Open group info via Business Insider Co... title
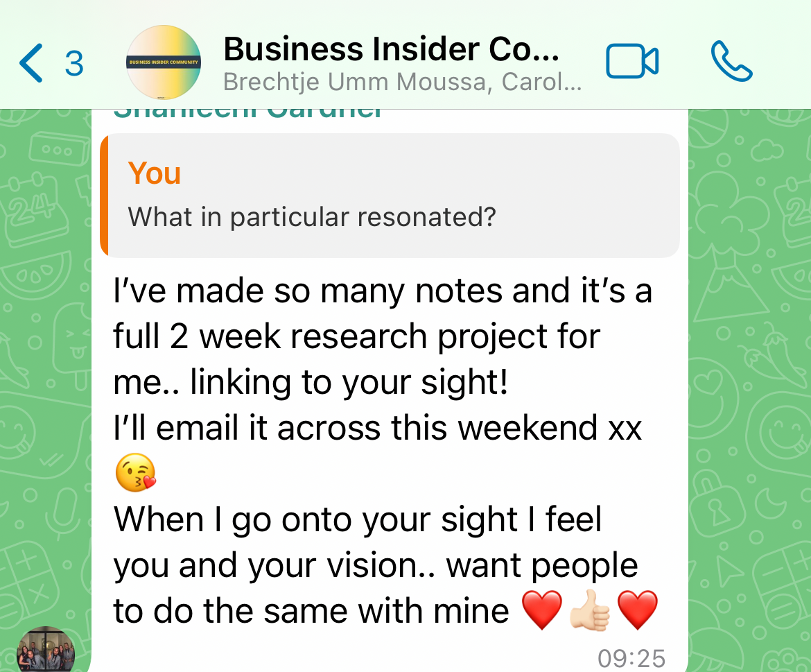Viewport: 811px width, 672px height. pyautogui.click(x=391, y=49)
